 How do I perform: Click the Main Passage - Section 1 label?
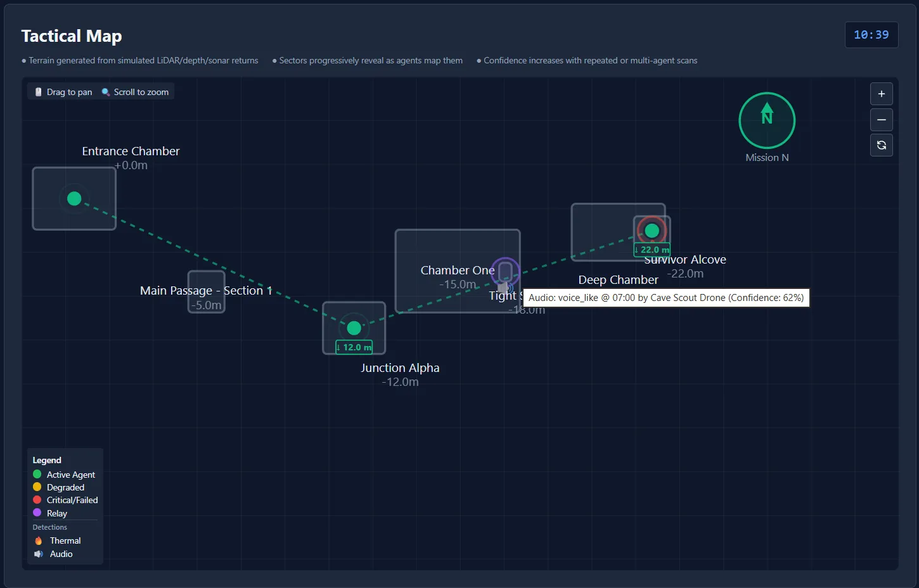tap(206, 290)
